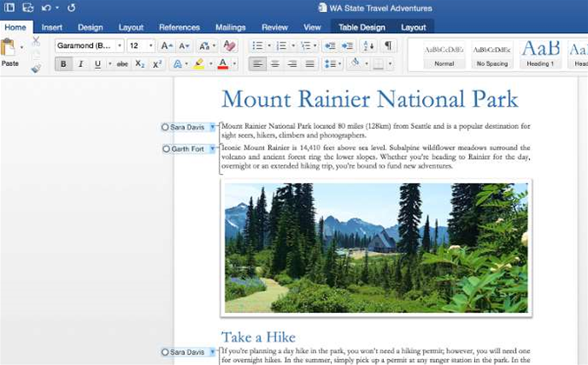Toggle underline formatting
The height and width of the screenshot is (365, 588).
click(97, 63)
